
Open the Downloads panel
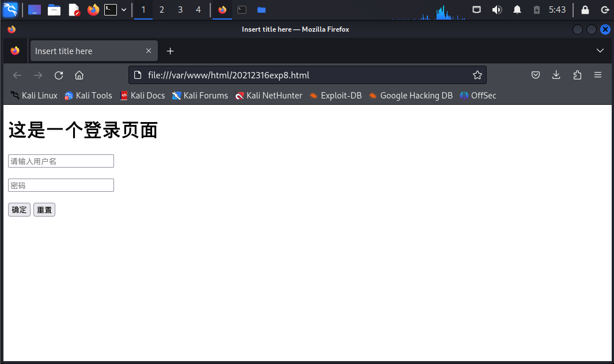(556, 75)
